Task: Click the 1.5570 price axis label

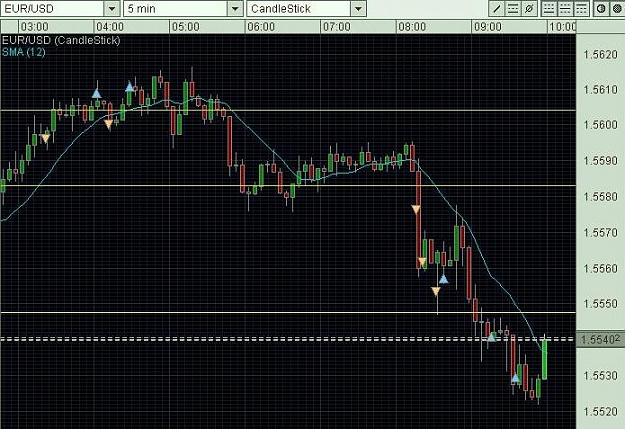Action: (601, 232)
